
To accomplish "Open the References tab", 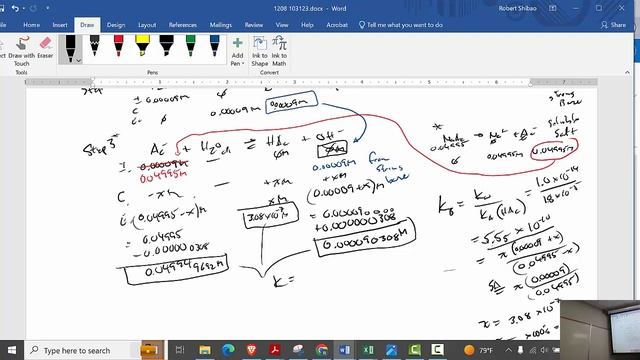I will click(182, 25).
